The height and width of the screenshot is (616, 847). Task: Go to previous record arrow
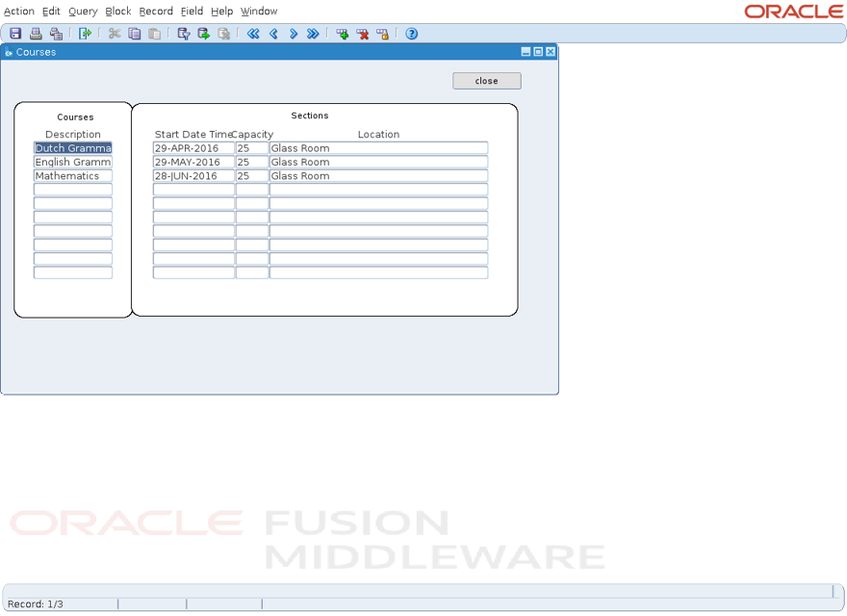[273, 34]
